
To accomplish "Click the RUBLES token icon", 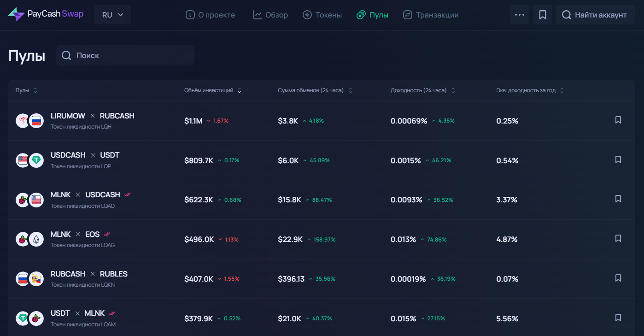I will 36,279.
